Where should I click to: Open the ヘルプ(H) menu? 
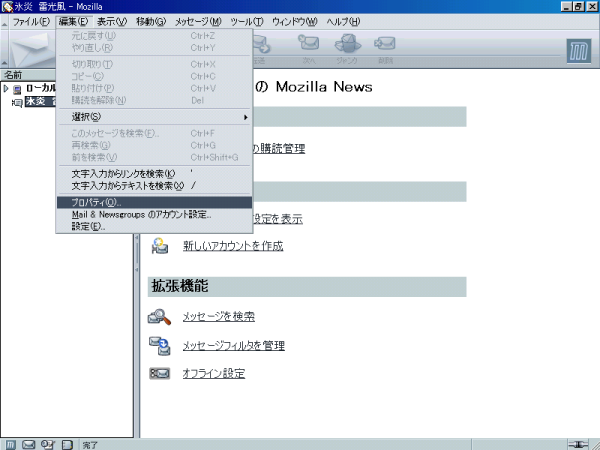[x=343, y=22]
